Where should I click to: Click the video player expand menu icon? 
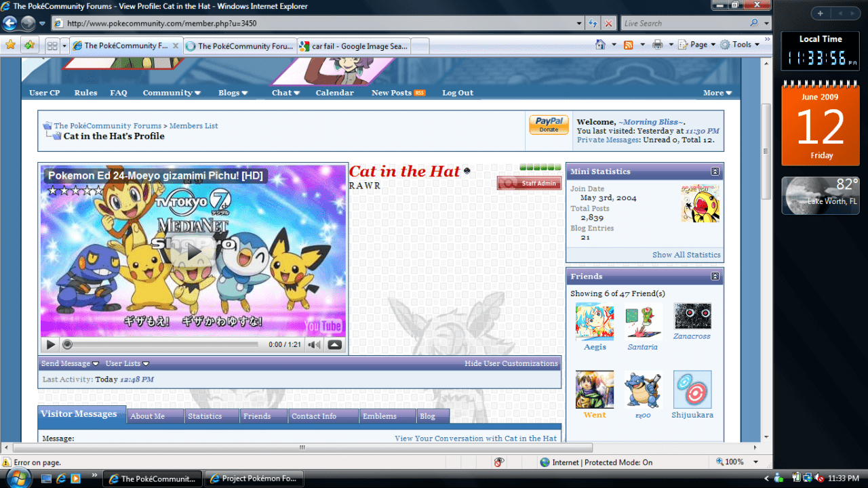click(x=334, y=345)
